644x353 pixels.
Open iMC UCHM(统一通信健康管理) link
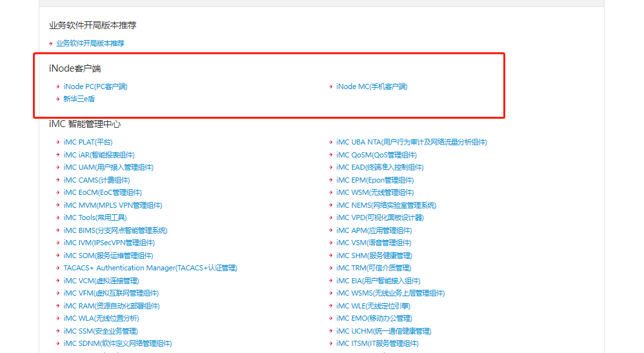383,331
